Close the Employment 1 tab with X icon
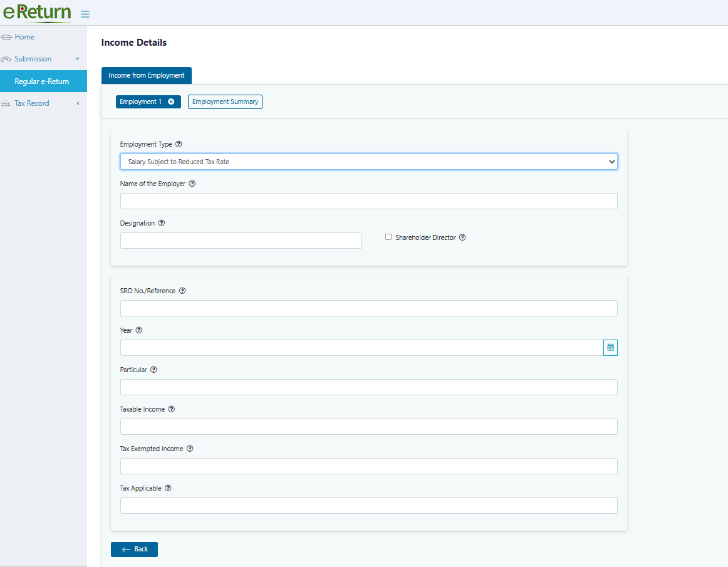The height and width of the screenshot is (567, 728). [x=171, y=101]
